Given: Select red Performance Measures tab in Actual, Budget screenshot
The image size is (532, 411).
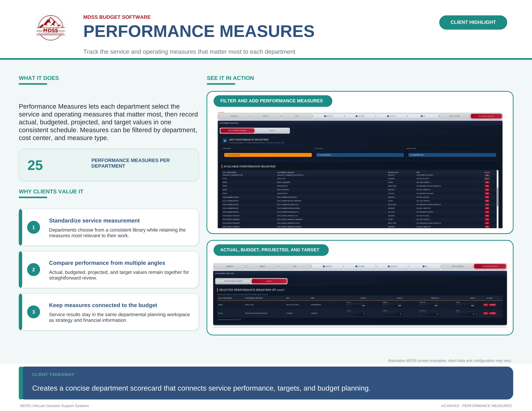Looking at the screenshot, I should click(490, 266).
